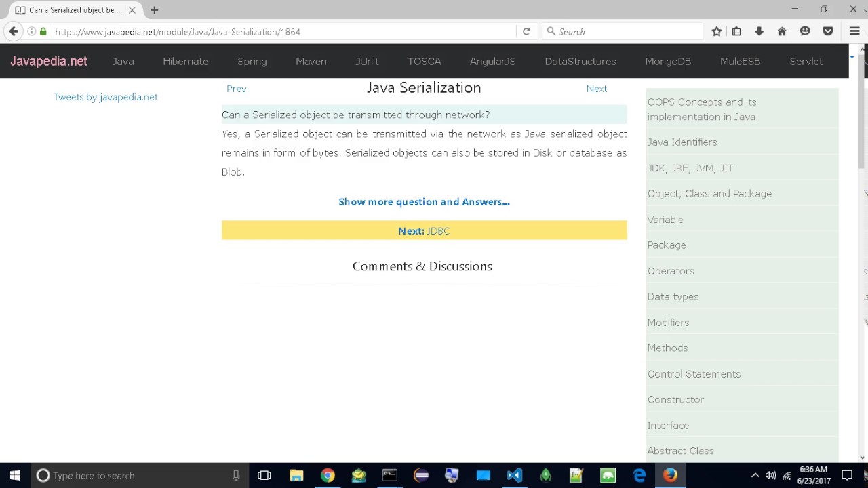
Task: Open the Java menu in the navbar
Action: click(123, 61)
